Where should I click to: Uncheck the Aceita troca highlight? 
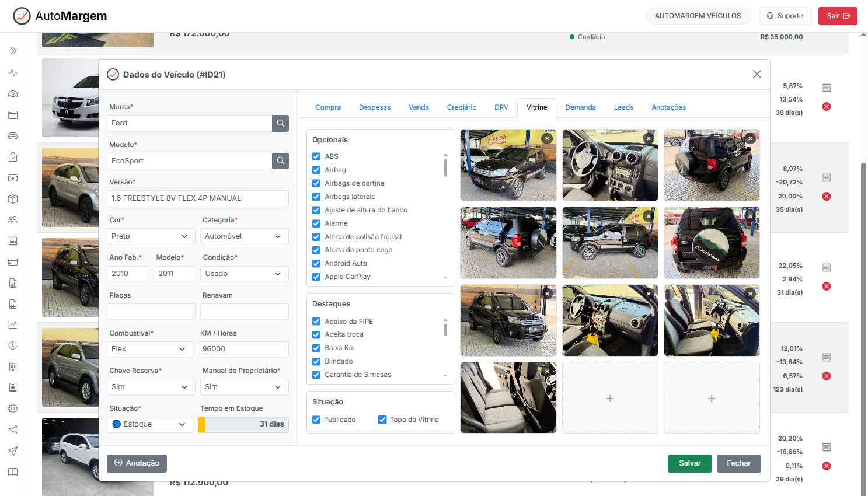tap(316, 334)
